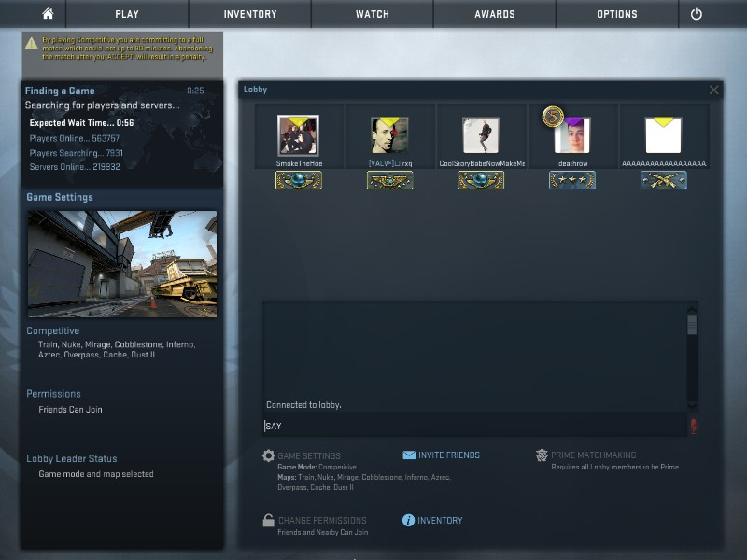Screen dimensions: 747x560
Task: Click Friends Can Join permission text
Action: [71, 410]
